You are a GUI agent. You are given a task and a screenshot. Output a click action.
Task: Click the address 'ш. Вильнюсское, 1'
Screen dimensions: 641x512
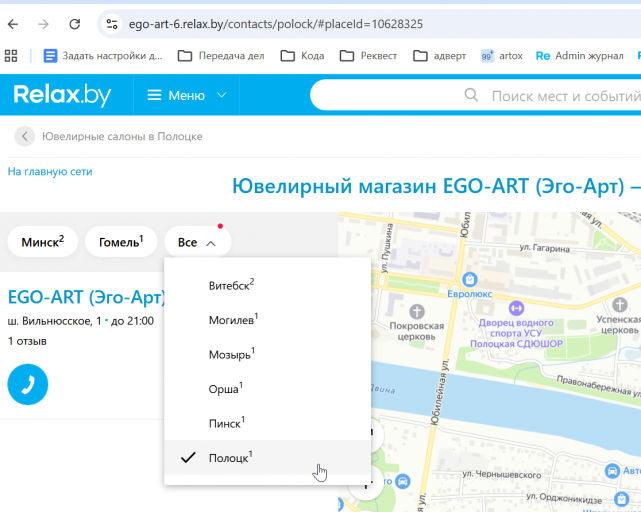54,321
